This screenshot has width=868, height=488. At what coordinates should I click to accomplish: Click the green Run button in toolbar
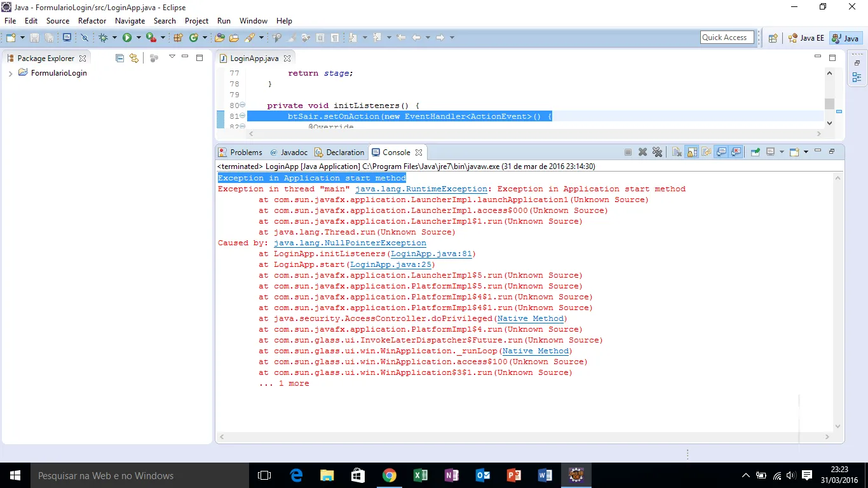127,38
